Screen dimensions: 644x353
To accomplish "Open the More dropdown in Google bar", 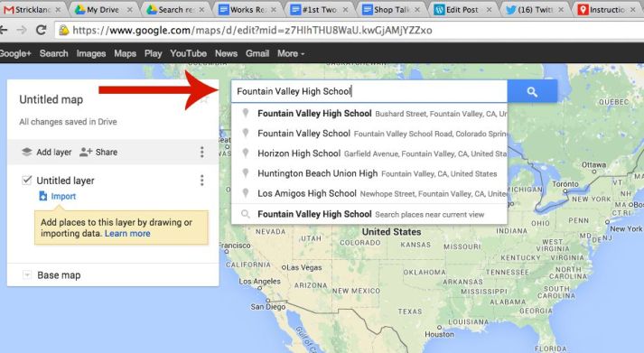I will pos(291,53).
